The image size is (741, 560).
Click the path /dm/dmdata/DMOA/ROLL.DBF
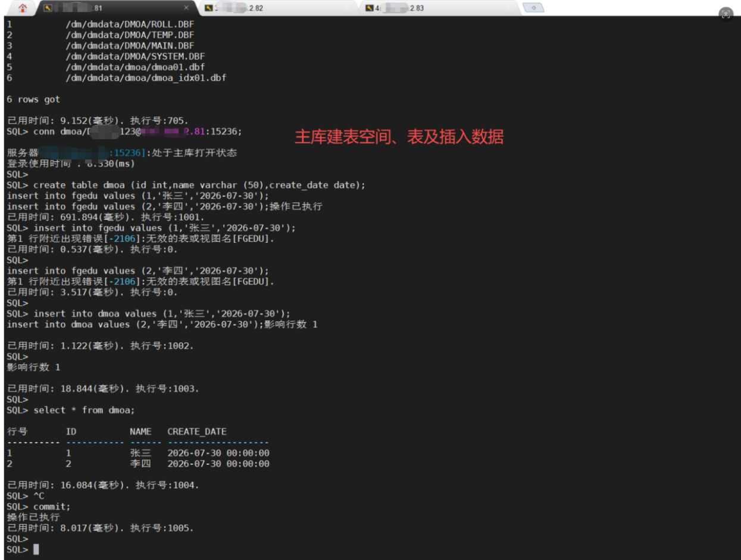point(130,24)
